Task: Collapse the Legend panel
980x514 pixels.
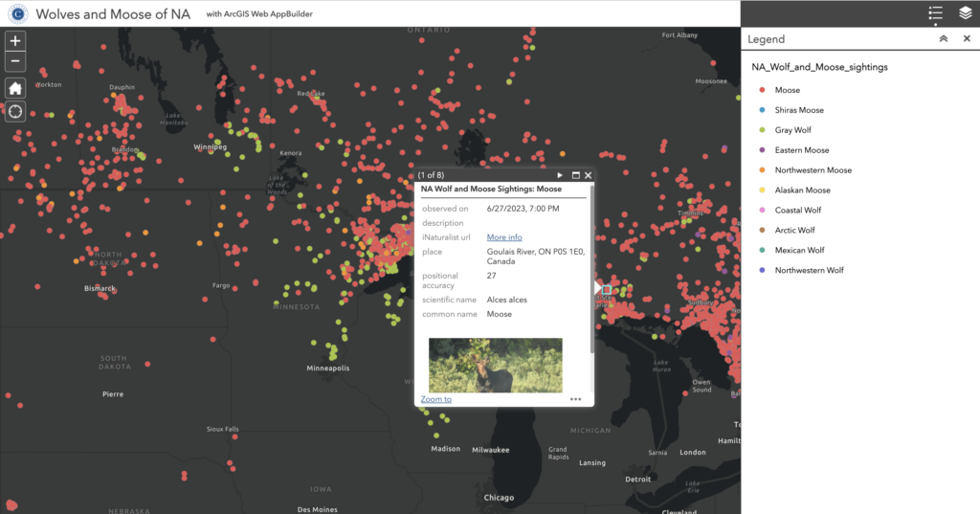Action: click(943, 39)
